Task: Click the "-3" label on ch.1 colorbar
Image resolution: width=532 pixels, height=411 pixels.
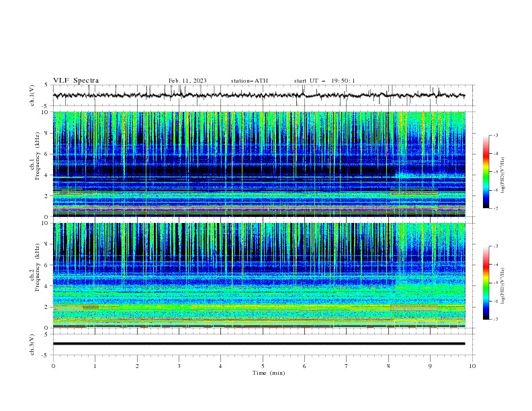Action: tap(495, 135)
